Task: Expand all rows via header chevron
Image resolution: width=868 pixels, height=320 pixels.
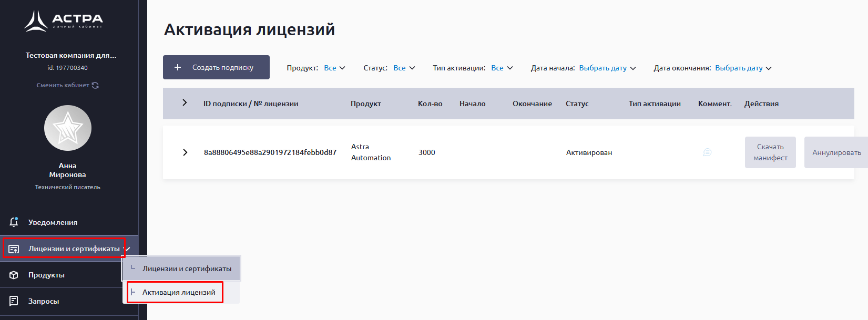Action: [185, 103]
